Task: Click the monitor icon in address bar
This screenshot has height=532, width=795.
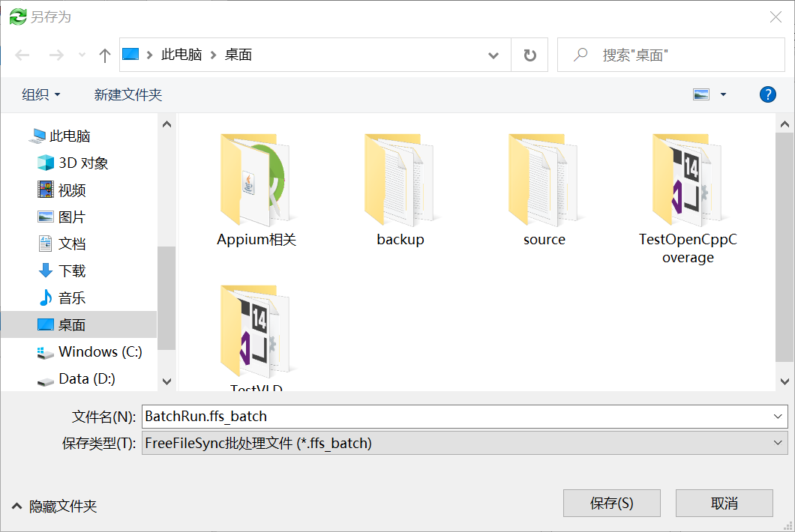Action: click(x=130, y=54)
